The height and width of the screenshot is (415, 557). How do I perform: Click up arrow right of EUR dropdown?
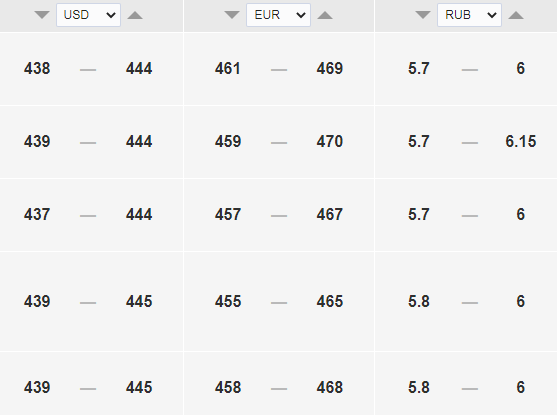325,15
